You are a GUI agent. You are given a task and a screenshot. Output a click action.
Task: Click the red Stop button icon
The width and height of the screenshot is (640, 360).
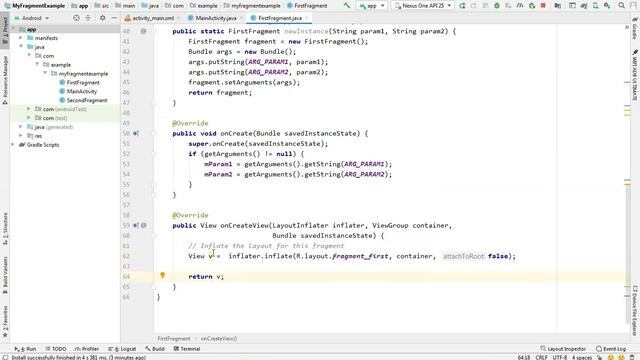pyautogui.click(x=543, y=6)
